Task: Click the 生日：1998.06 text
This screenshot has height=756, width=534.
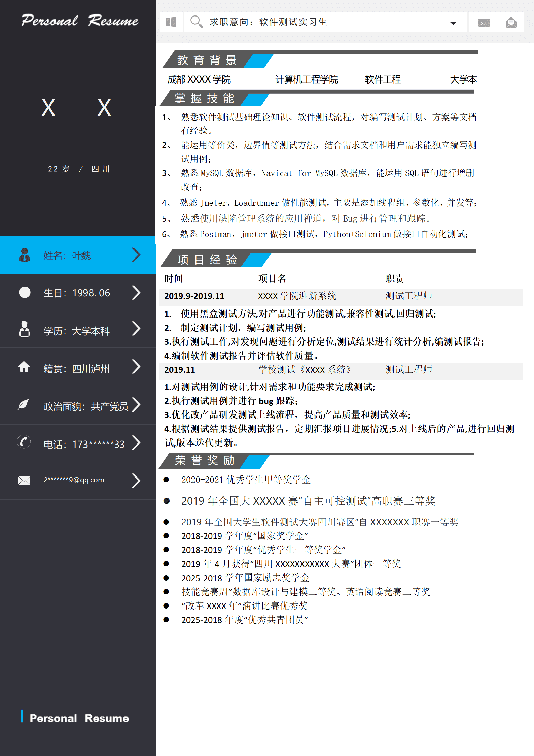Action: pos(77,293)
